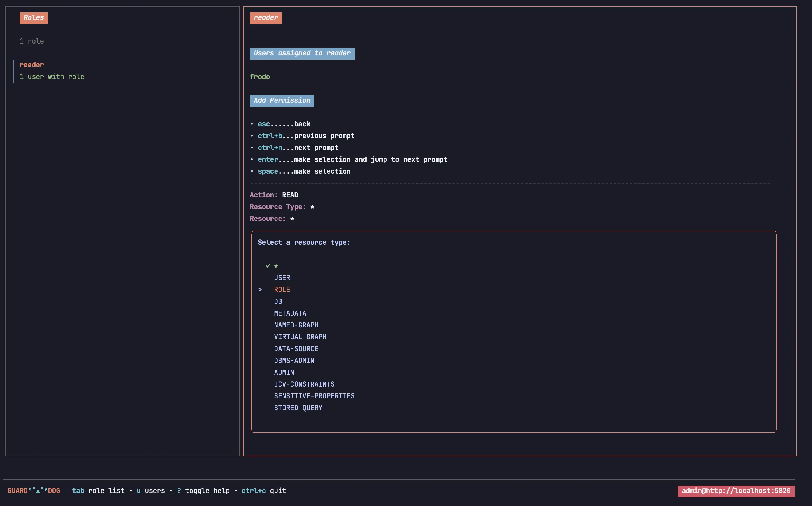Image resolution: width=812 pixels, height=506 pixels.
Task: Click the green checkmark beside asterisk option
Action: [x=268, y=266]
